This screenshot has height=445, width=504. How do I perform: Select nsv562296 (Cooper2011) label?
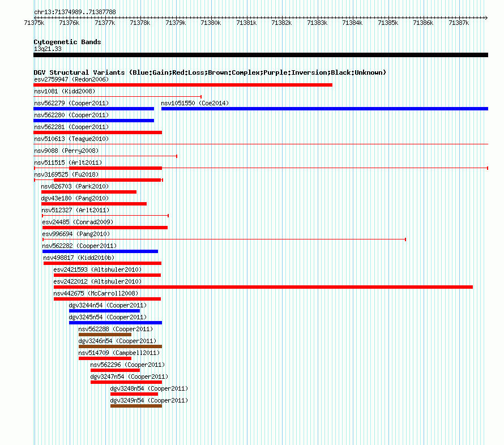[127, 365]
